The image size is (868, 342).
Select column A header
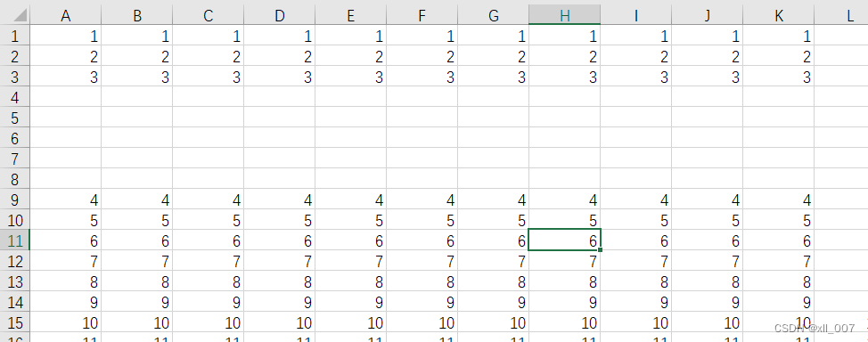coord(65,15)
